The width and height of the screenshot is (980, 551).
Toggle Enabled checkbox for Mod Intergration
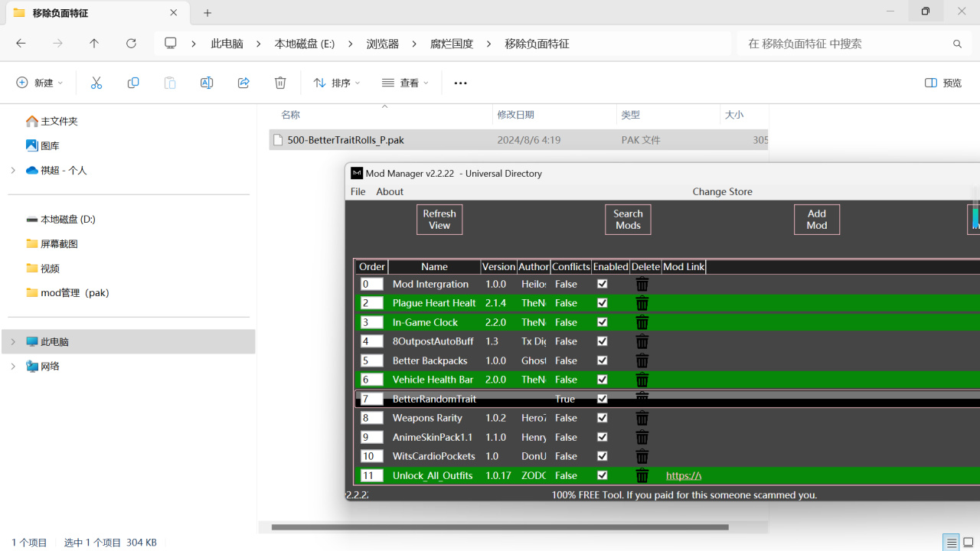coord(602,284)
